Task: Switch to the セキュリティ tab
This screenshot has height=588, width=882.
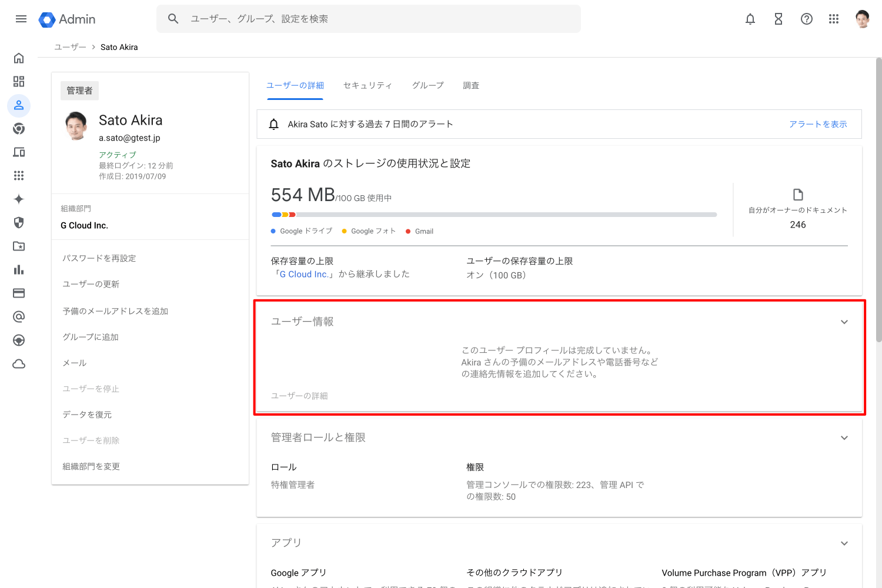Action: [x=367, y=86]
